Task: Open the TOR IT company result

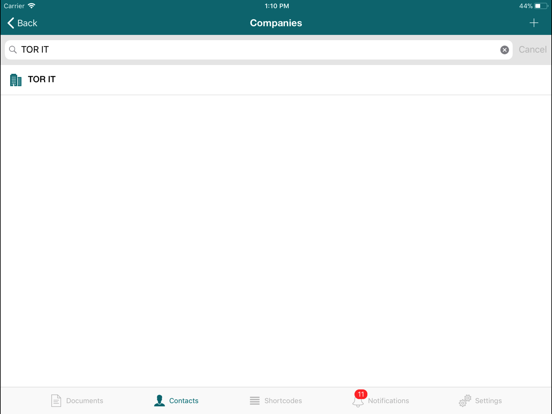Action: 276,80
